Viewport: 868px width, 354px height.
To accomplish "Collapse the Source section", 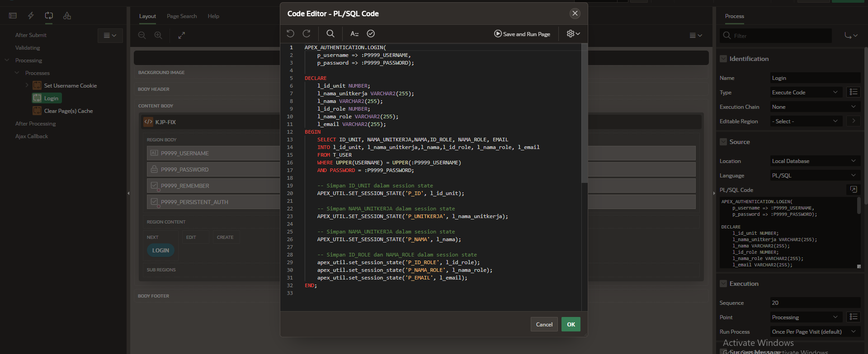I will 723,142.
